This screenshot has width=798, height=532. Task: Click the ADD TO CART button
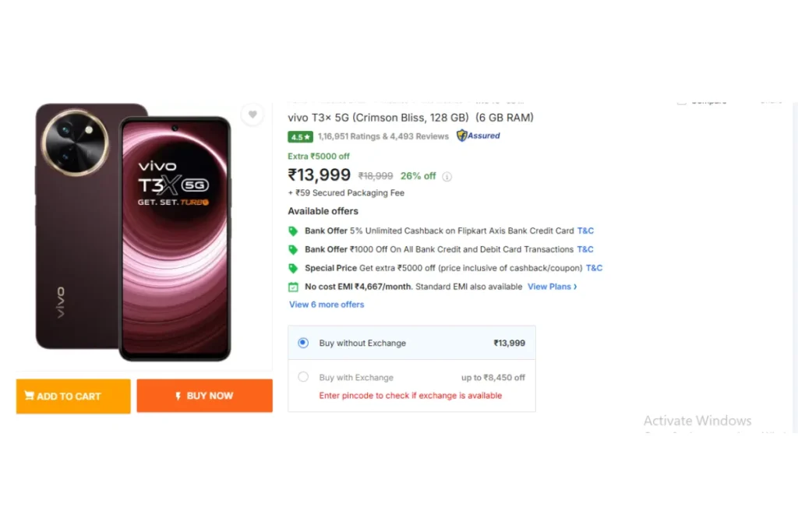(x=73, y=396)
